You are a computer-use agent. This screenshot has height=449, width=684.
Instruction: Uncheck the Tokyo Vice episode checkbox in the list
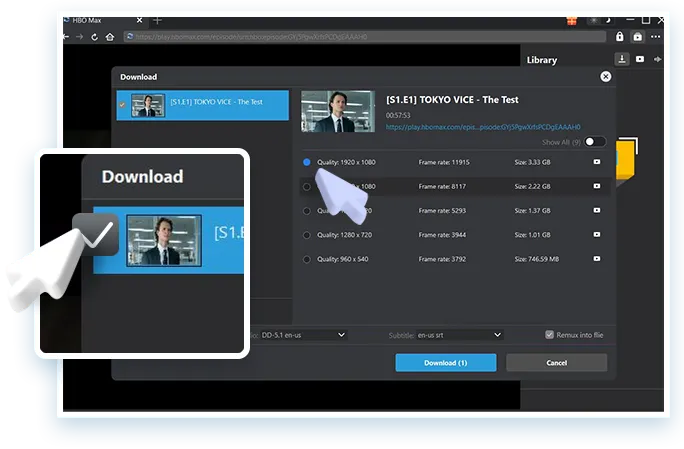(x=122, y=105)
